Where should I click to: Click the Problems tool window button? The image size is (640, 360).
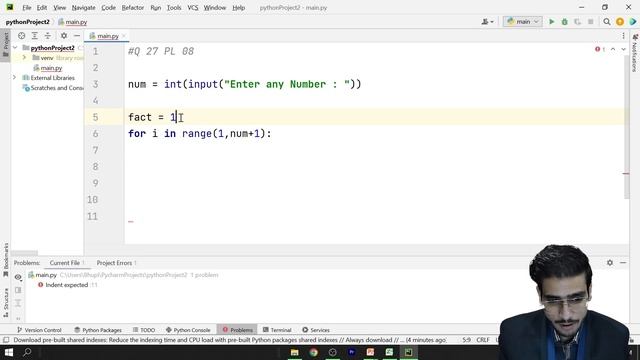237,330
